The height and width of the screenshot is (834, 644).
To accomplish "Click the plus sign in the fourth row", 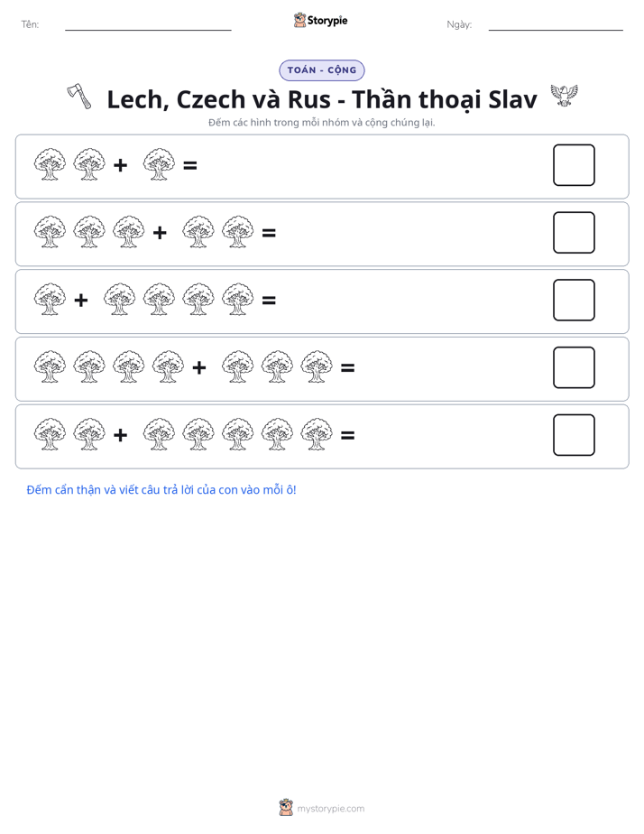I will (199, 367).
